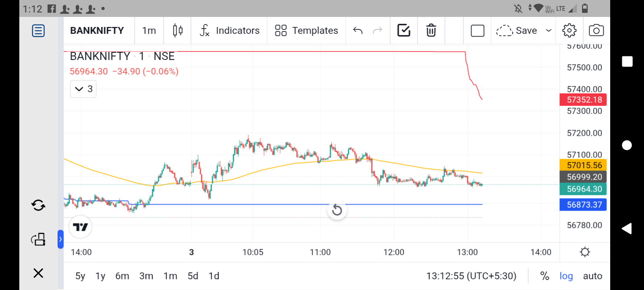Select the 5y date range
Viewport: 644px width, 290px height.
[80, 276]
